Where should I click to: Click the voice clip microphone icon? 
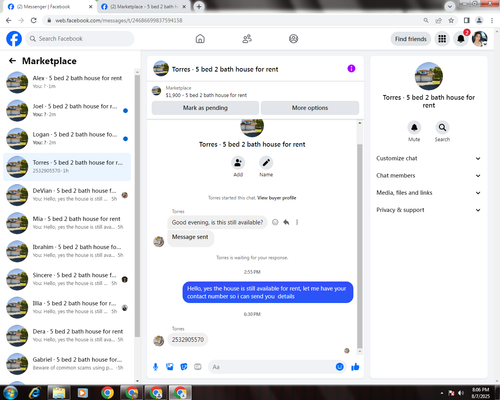155,367
